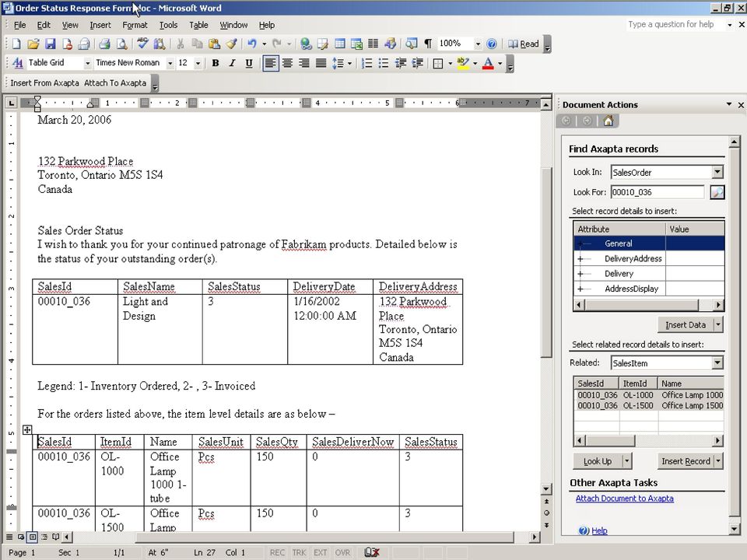The height and width of the screenshot is (560, 747).
Task: Expand the DeliveryAddress attribute node
Action: [580, 258]
